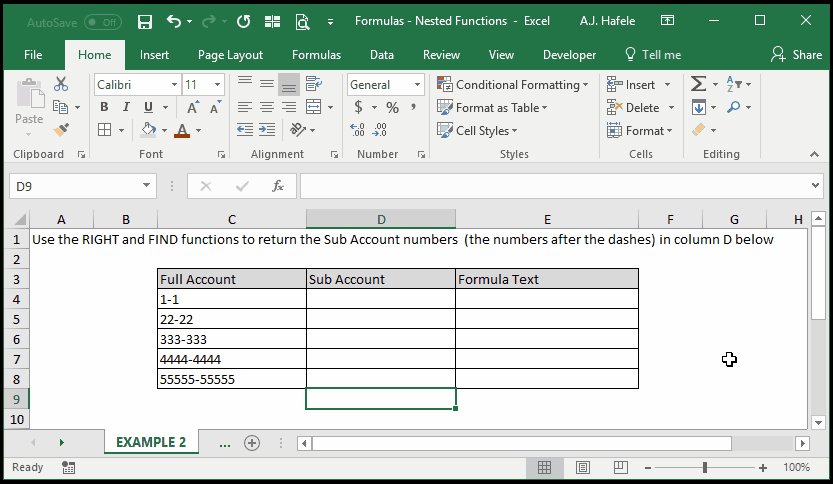
Task: Expand Cell Styles menu
Action: click(478, 130)
